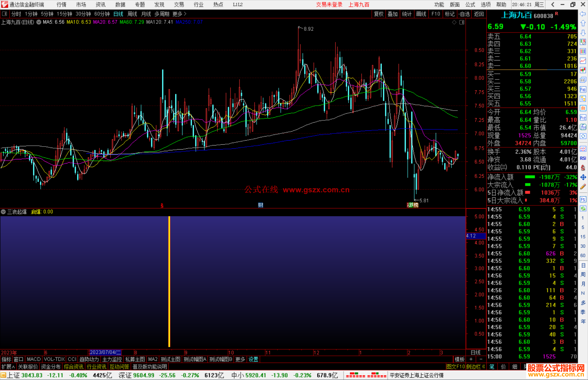588x380 pixels.
Task: Select the 周线 weekly period
Action: [132, 14]
